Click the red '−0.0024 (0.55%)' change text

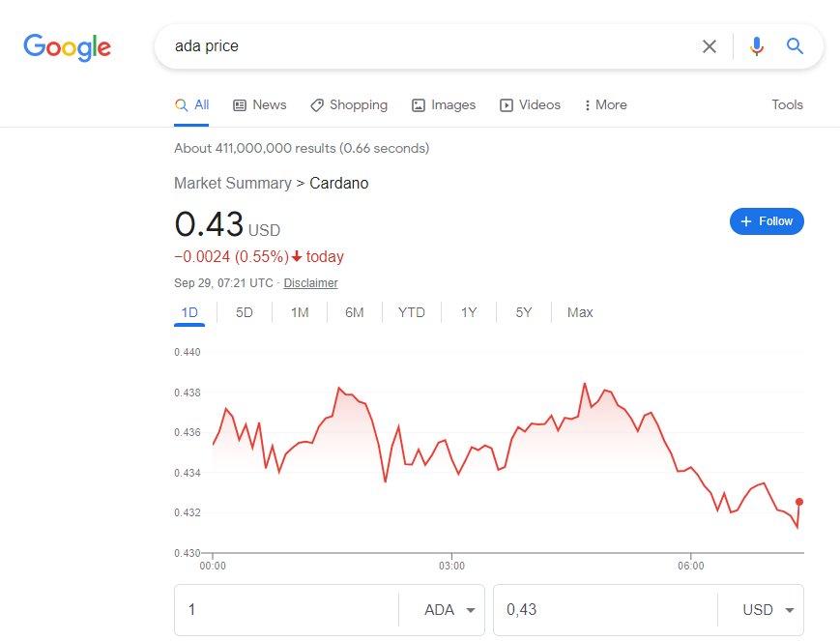pos(231,257)
